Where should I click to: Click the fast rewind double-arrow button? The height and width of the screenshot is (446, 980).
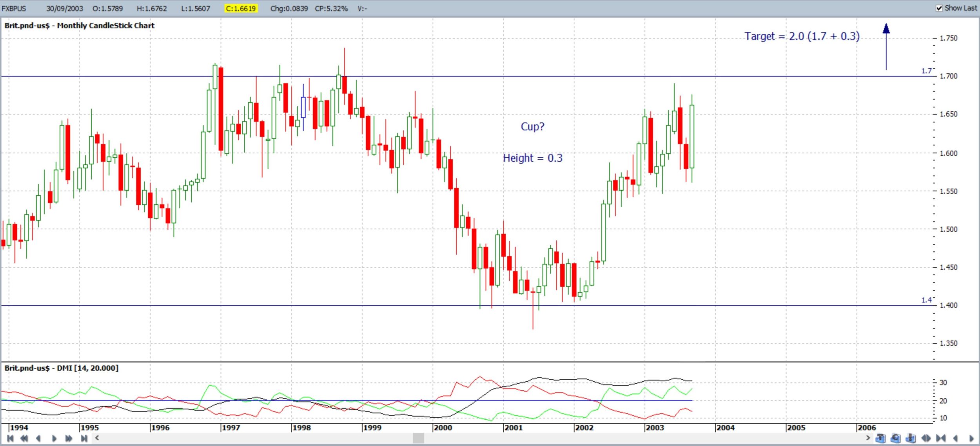24,438
